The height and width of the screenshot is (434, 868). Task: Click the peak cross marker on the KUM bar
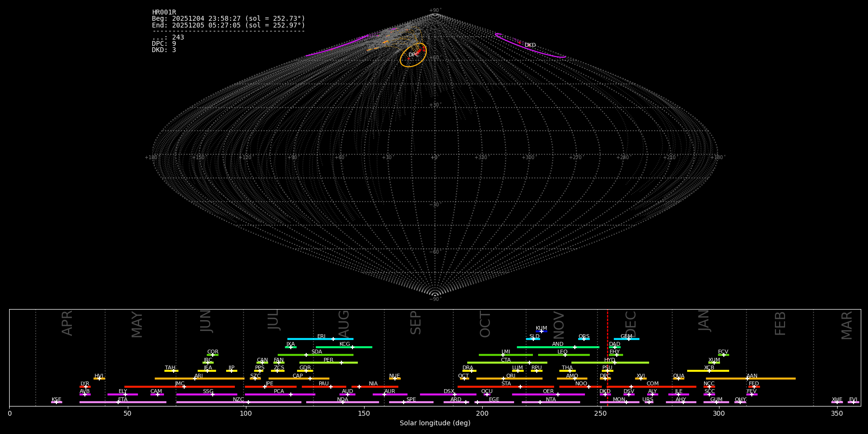coord(541,331)
